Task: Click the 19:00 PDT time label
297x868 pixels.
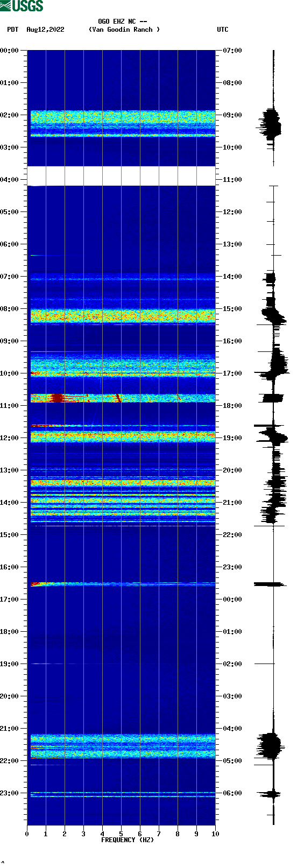Action: click(x=10, y=664)
